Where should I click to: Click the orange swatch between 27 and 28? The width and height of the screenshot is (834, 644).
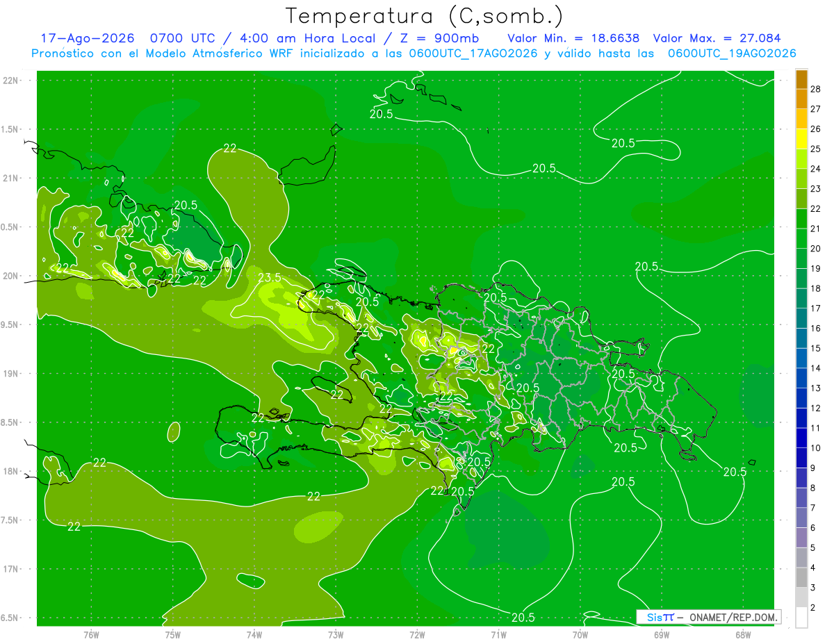point(801,99)
